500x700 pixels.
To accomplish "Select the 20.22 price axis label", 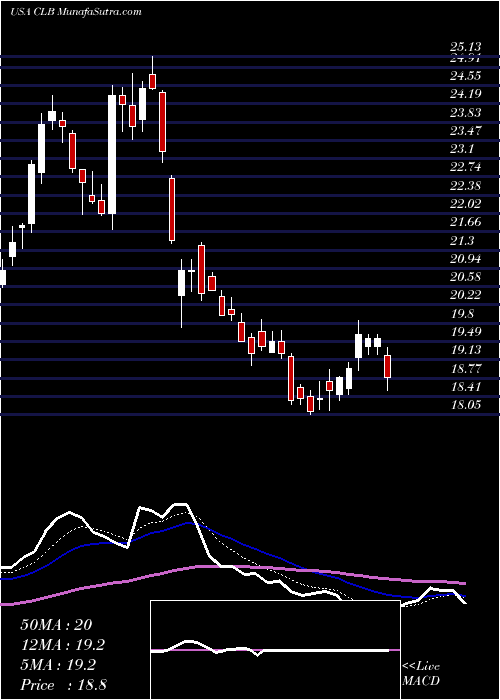I will point(465,295).
